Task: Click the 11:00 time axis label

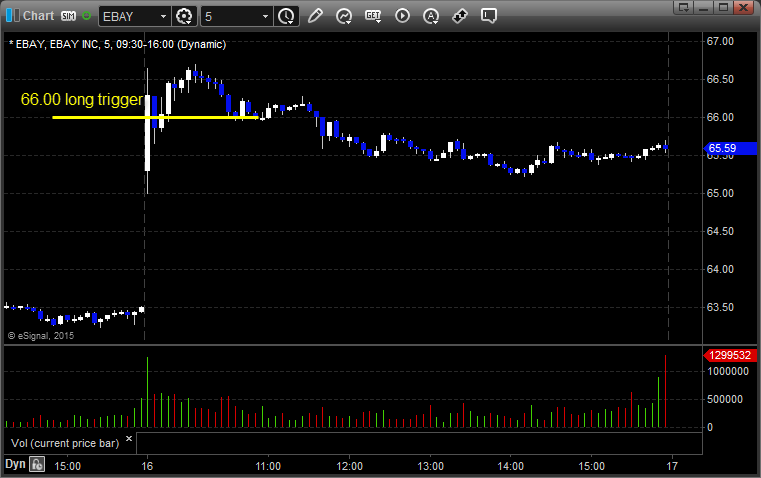Action: click(268, 466)
